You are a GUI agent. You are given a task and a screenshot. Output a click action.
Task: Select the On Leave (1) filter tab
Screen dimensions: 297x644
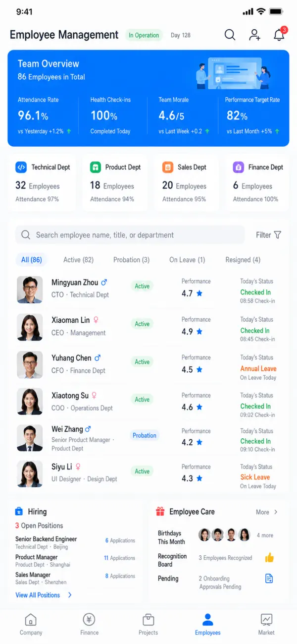187,260
